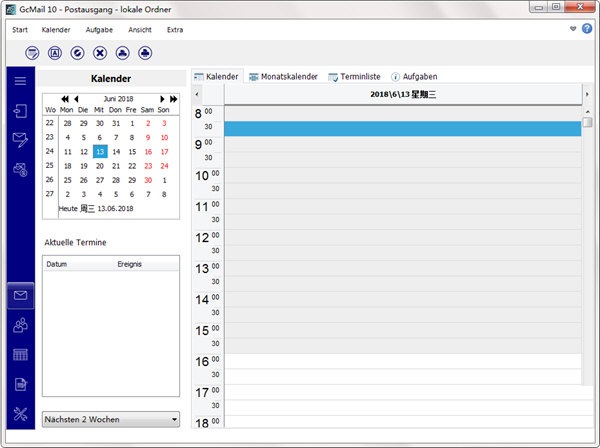Open the Nächsten 2 Wochen dropdown
The height and width of the screenshot is (448, 600).
pyautogui.click(x=111, y=419)
